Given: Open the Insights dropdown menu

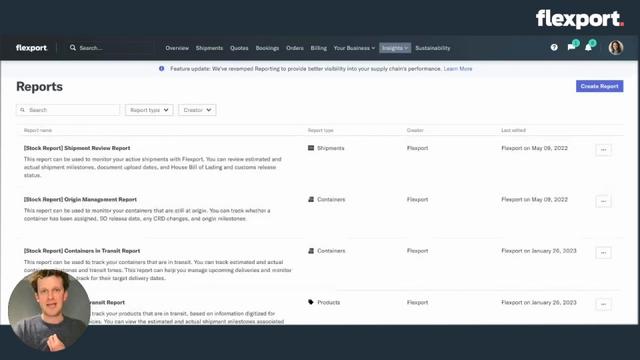Looking at the screenshot, I should coord(395,48).
